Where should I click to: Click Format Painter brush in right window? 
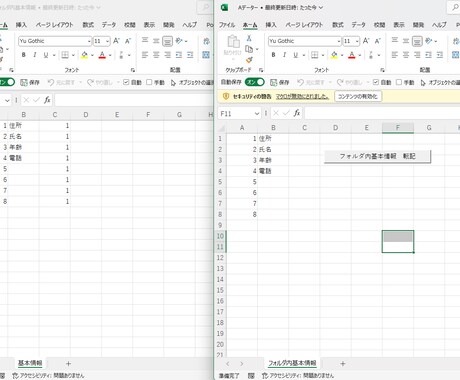[249, 60]
